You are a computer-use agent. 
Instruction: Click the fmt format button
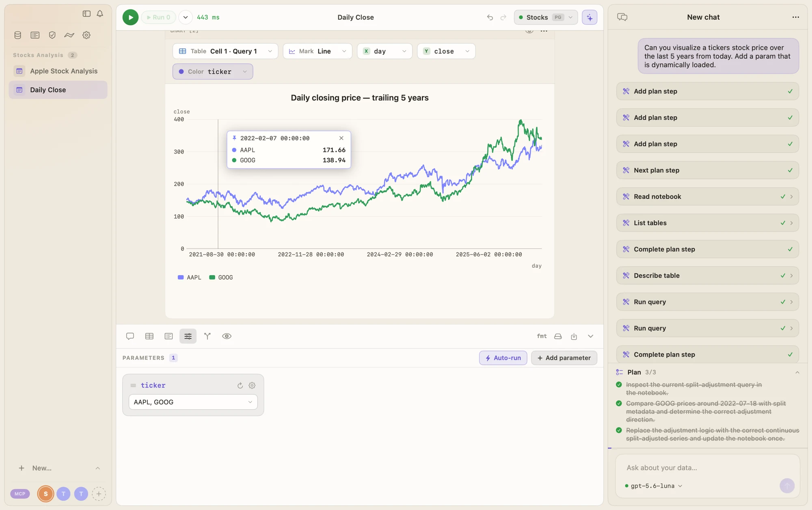(x=542, y=336)
